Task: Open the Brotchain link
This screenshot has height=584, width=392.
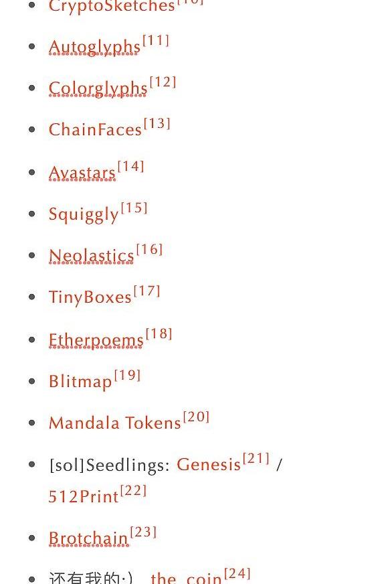Action: click(88, 538)
